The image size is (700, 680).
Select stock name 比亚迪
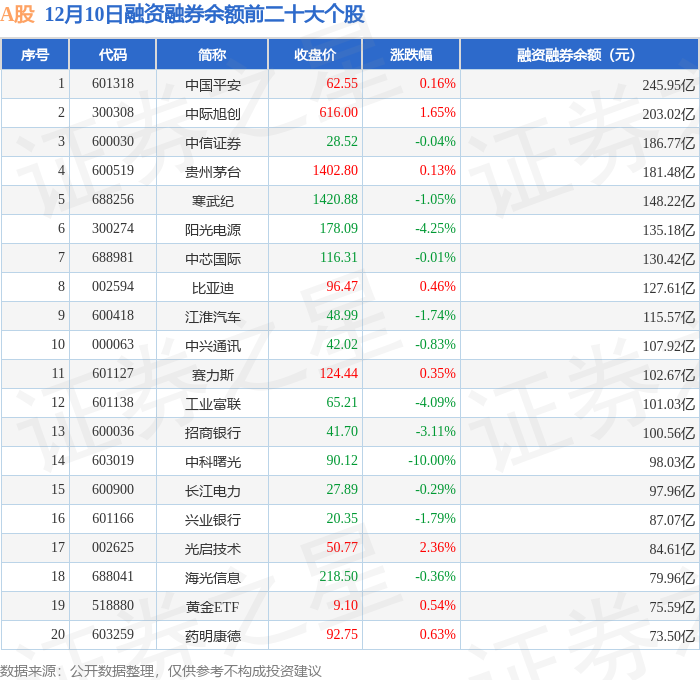tap(213, 288)
